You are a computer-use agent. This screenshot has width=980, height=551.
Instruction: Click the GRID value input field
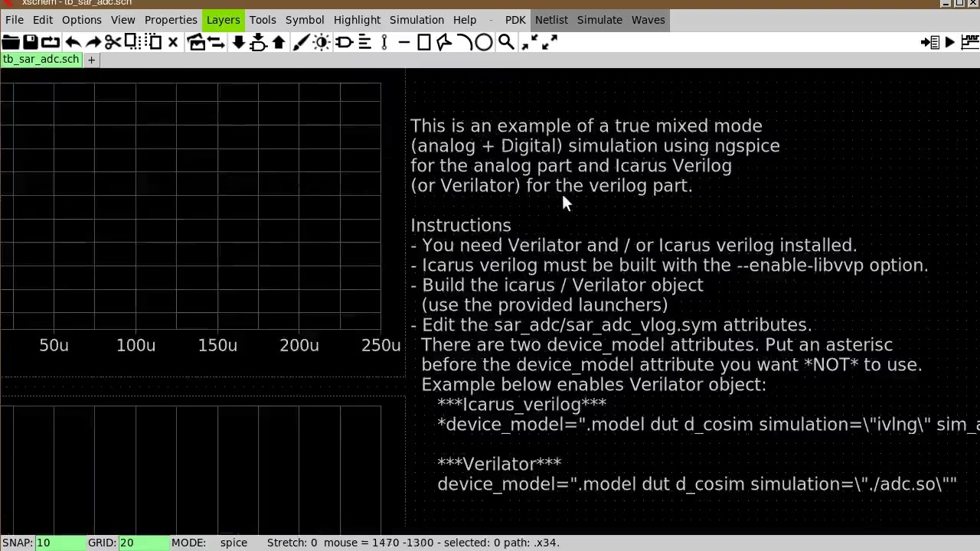(x=143, y=543)
